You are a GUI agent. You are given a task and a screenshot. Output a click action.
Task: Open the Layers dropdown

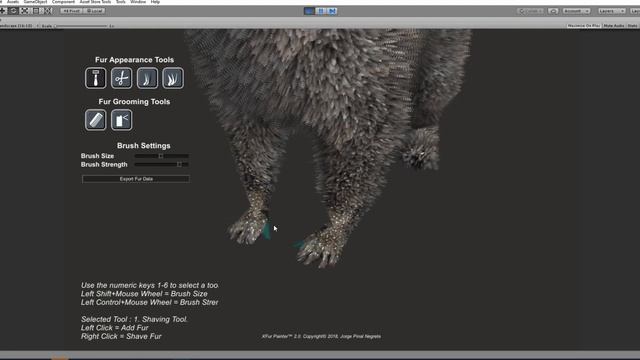611,11
